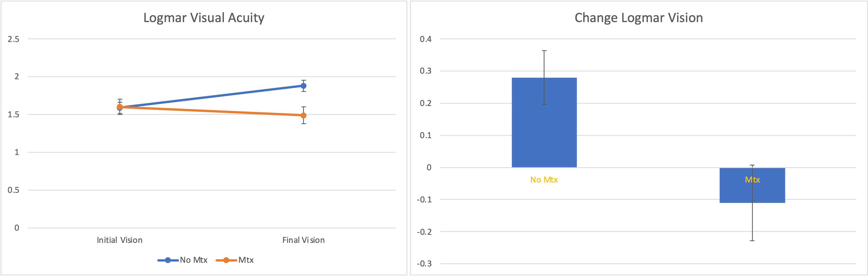
Task: Select the 'Change Logmar Vision' chart title
Action: [639, 18]
